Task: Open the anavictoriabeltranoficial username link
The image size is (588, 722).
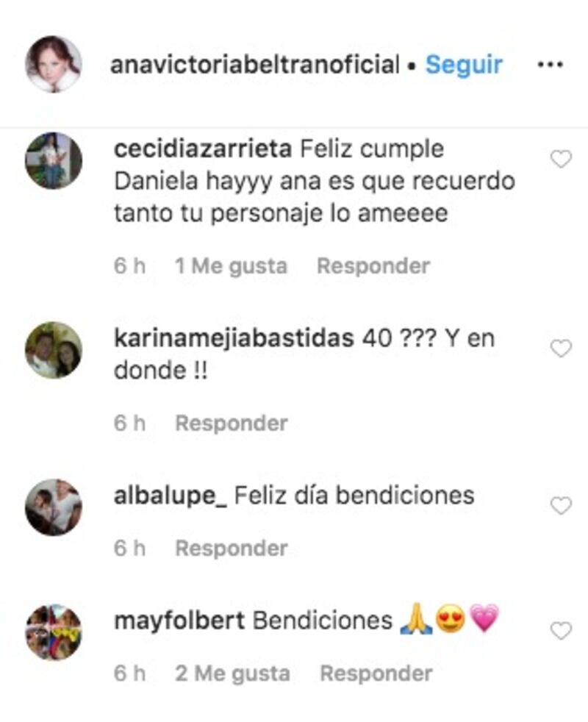Action: pos(255,65)
